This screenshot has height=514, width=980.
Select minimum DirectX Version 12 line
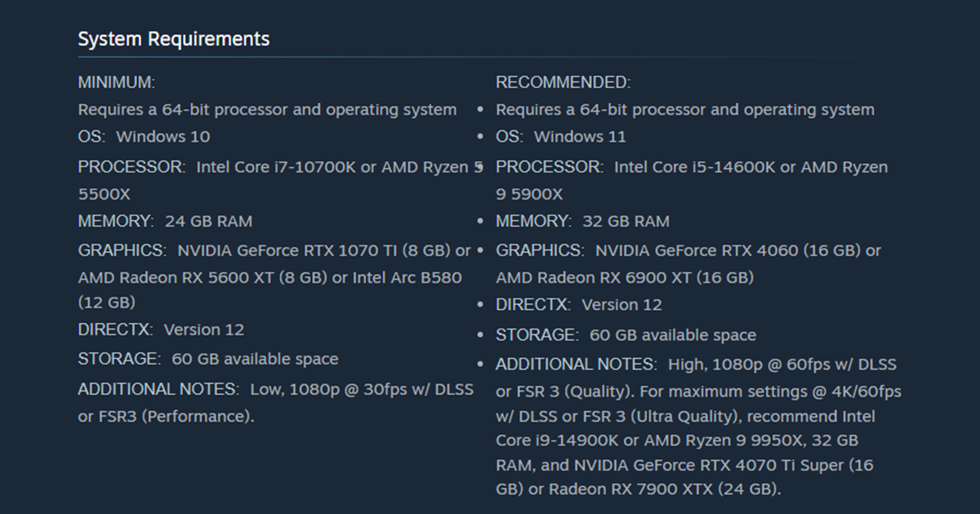(x=161, y=330)
